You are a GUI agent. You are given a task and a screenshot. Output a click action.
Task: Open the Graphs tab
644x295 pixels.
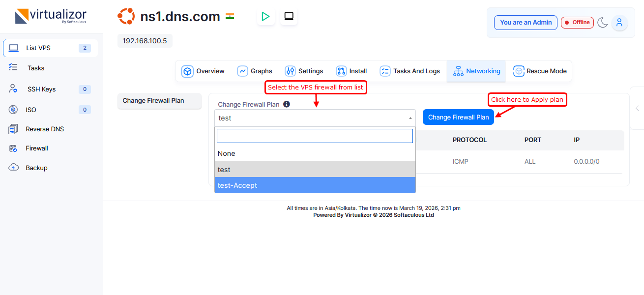255,71
